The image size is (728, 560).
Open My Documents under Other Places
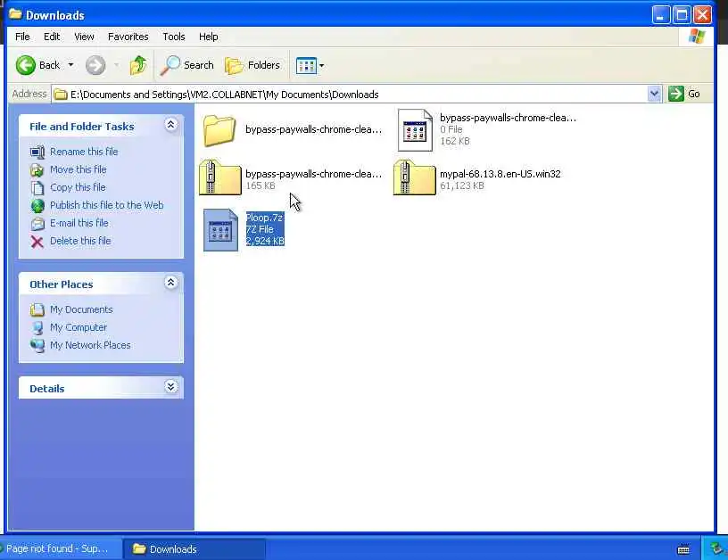pyautogui.click(x=81, y=309)
